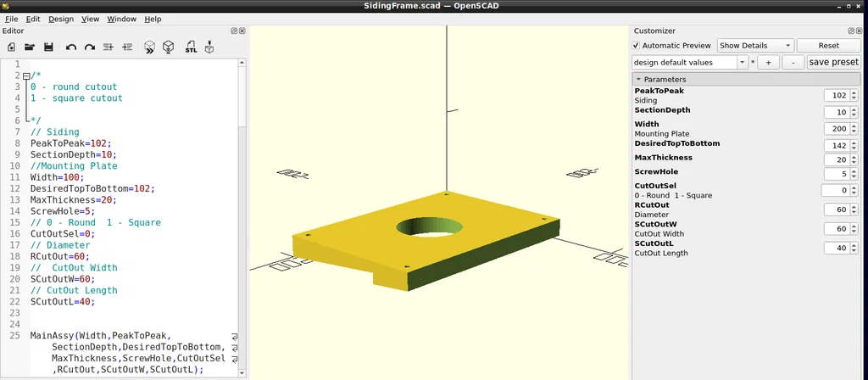Viewport: 868px width, 380px height.
Task: Click code line 'SectionDepth=10;'
Action: tap(74, 154)
